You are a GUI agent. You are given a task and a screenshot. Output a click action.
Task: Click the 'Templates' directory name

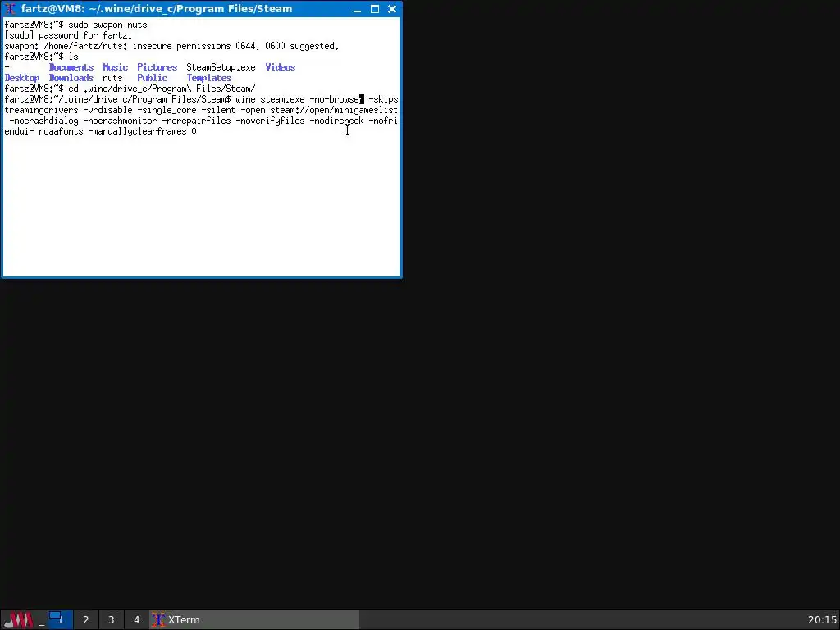coord(209,78)
